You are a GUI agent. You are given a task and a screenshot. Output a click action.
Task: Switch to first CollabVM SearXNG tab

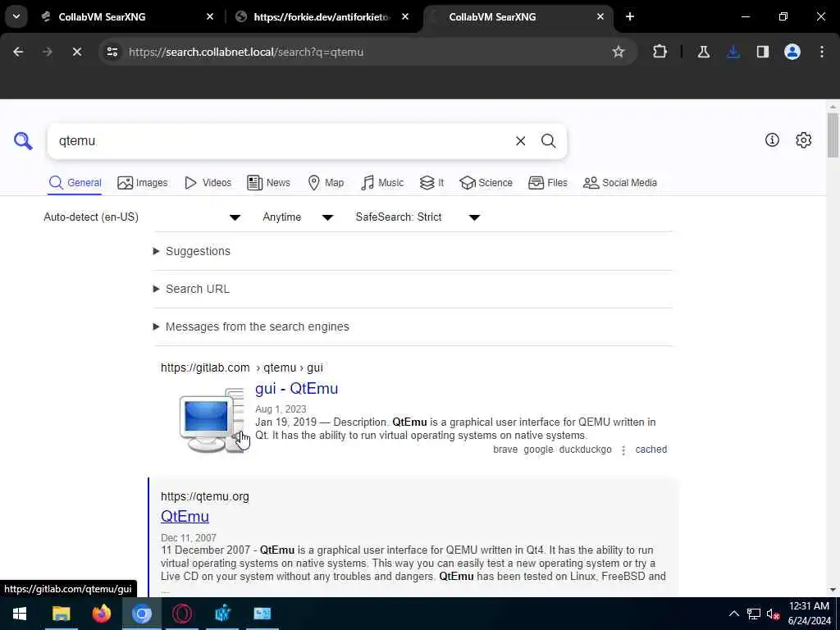(x=102, y=16)
